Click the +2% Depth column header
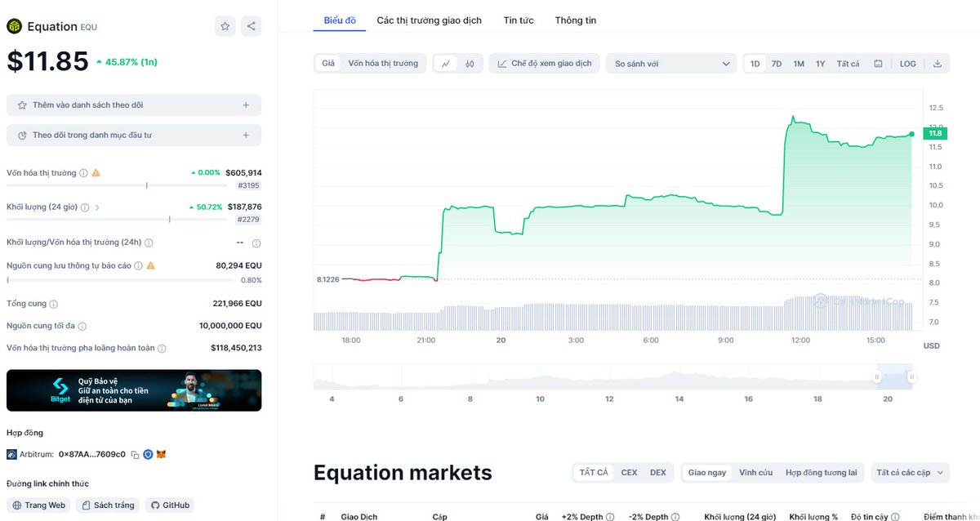The height and width of the screenshot is (521, 980). coord(586,517)
